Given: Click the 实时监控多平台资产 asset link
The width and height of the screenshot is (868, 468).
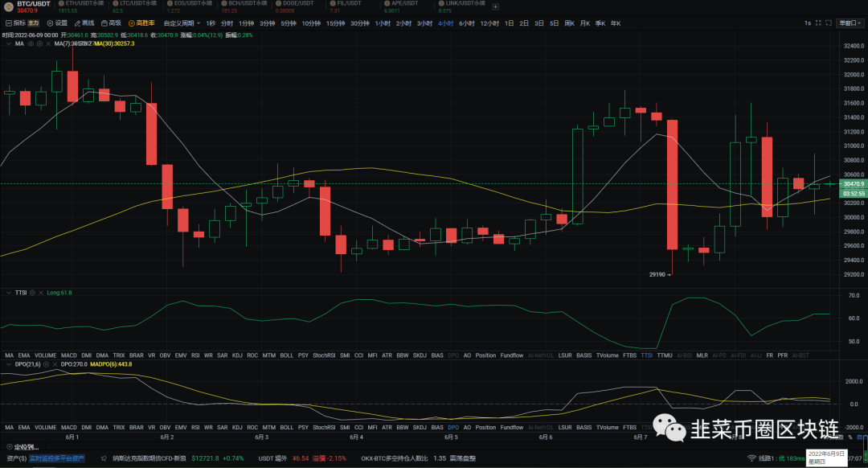Looking at the screenshot, I should click(56, 458).
